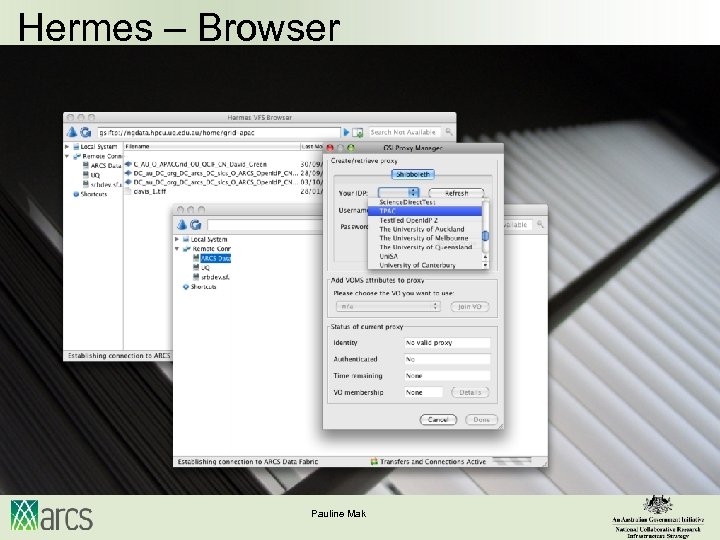
Task: Select ARCS Data in the front window tree
Action: pos(215,258)
